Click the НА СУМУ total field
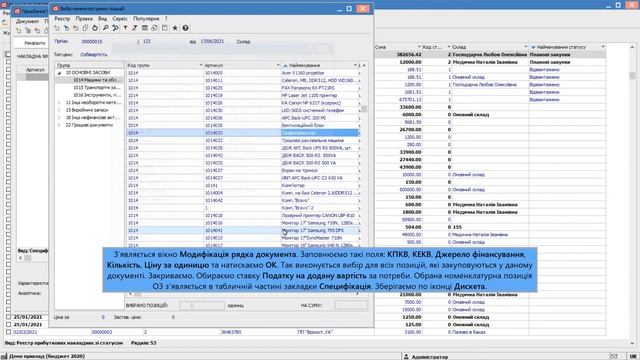640x360 pixels. tap(351, 305)
